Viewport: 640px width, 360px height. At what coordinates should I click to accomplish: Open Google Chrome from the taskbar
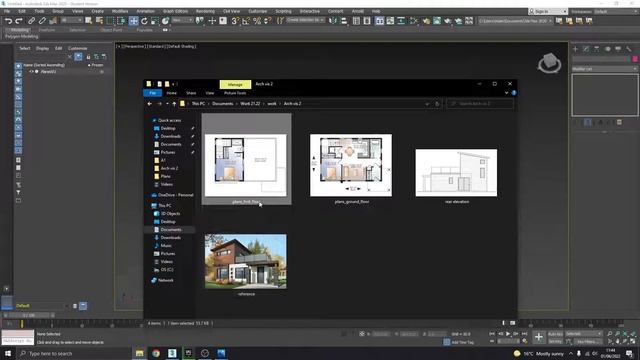[x=156, y=353]
